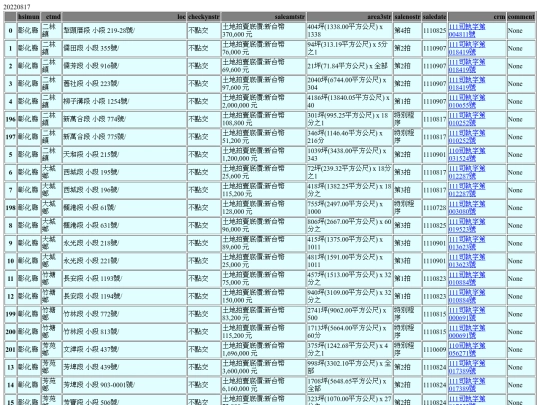Select the 'None' comment cell in row 7
Image resolution: width=540 pixels, height=405 pixels.
pos(521,190)
